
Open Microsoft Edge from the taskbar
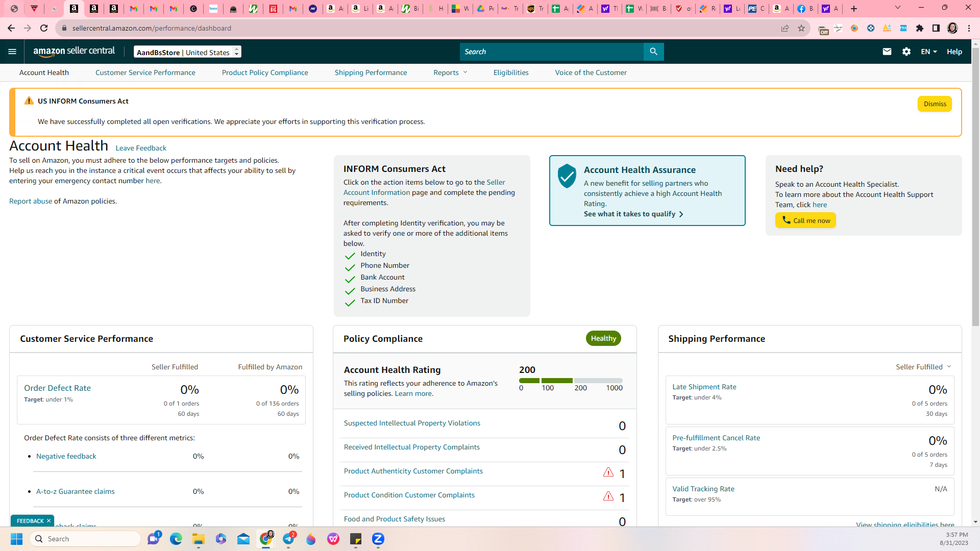pos(176,539)
